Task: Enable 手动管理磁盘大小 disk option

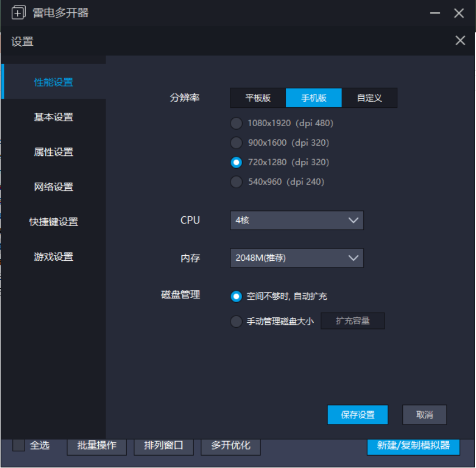Action: (x=237, y=322)
